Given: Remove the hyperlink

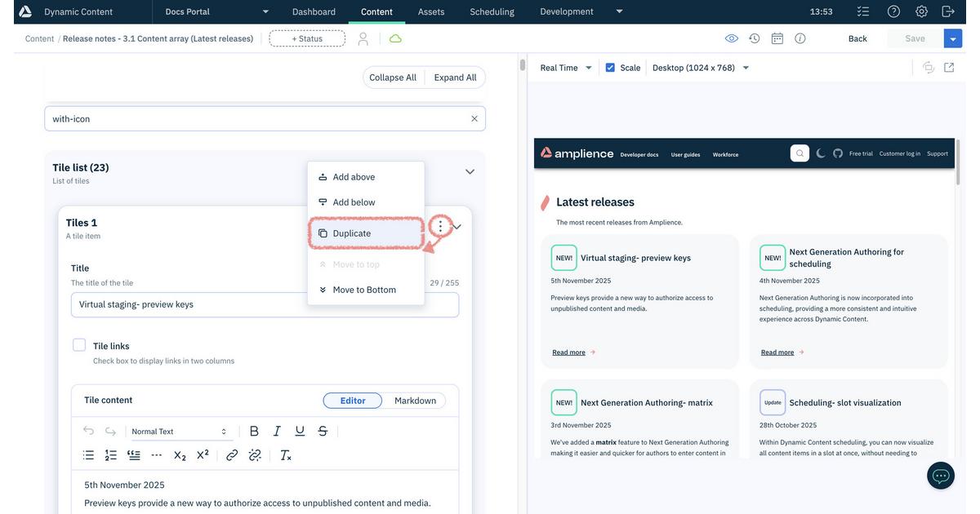Looking at the screenshot, I should (x=255, y=455).
